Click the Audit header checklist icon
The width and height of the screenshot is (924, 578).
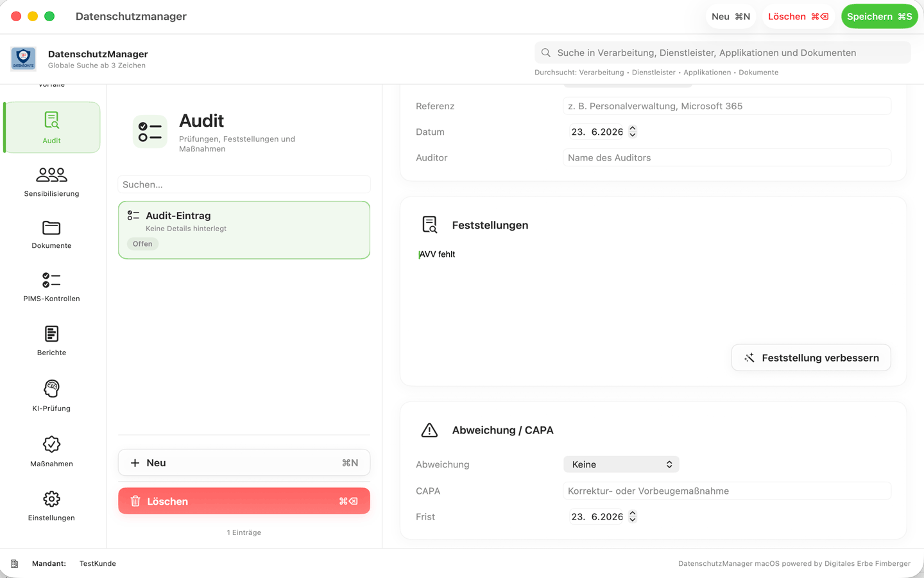[x=150, y=132]
